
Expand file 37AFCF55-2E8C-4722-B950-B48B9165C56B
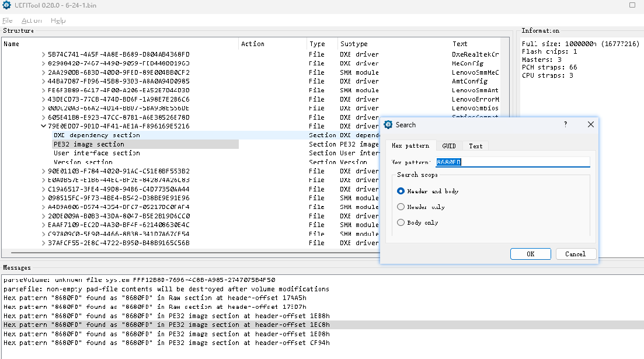(x=44, y=243)
